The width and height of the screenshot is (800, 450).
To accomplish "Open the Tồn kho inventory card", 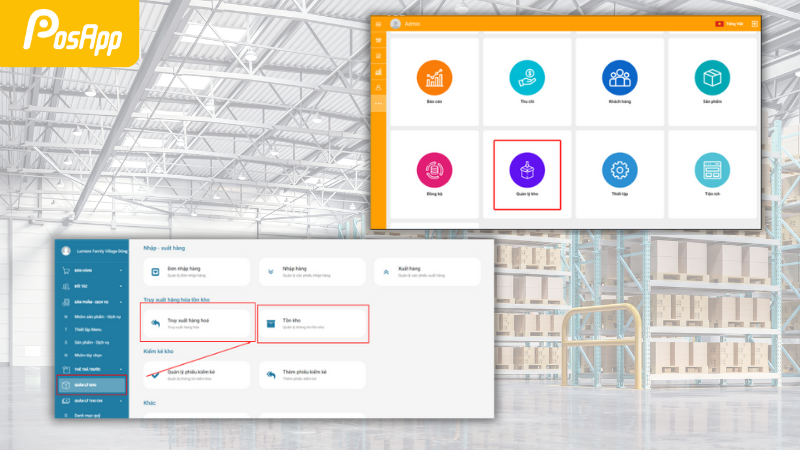I will tap(313, 322).
